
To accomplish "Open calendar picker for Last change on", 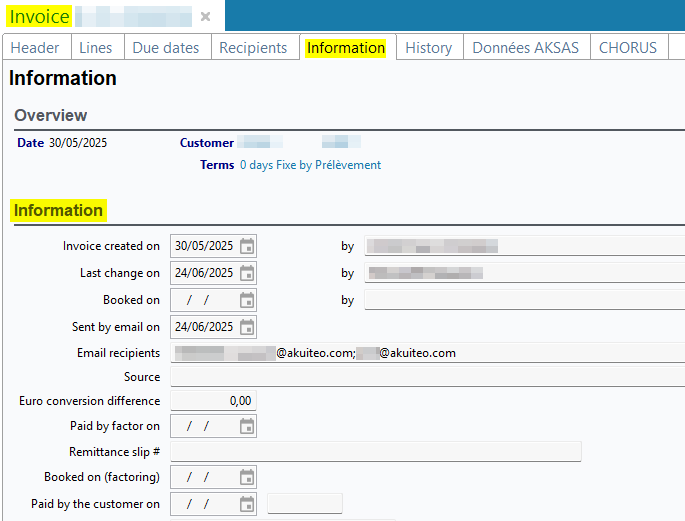I will (x=247, y=273).
